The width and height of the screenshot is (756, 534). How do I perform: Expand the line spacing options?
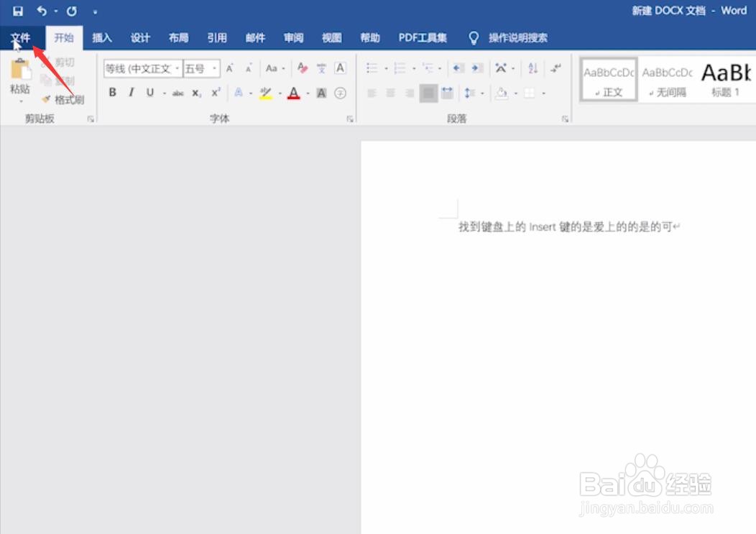pyautogui.click(x=482, y=93)
